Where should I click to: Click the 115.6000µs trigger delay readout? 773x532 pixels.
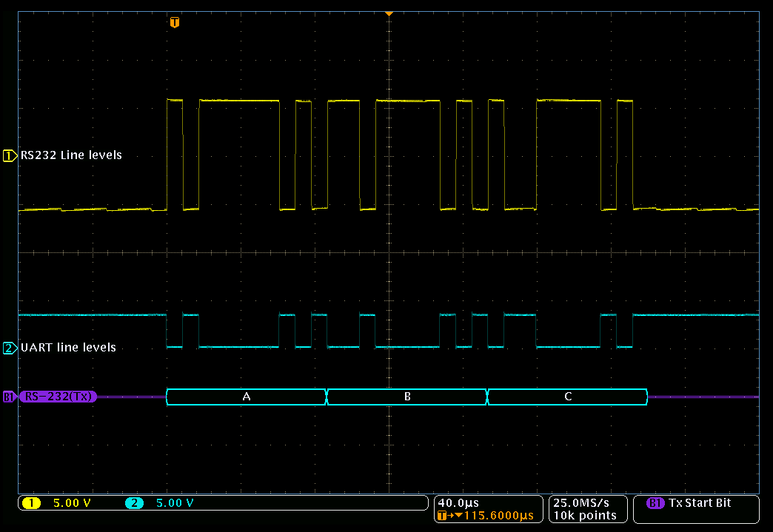coord(492,516)
